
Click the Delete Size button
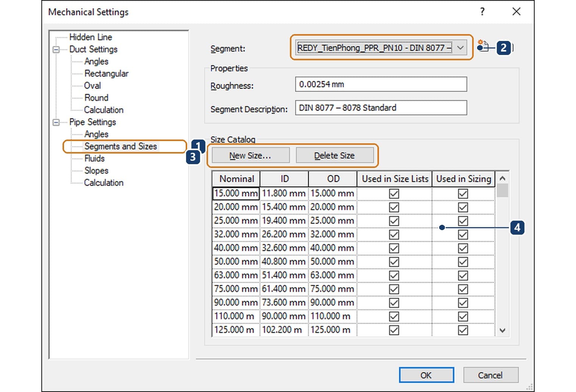click(335, 155)
